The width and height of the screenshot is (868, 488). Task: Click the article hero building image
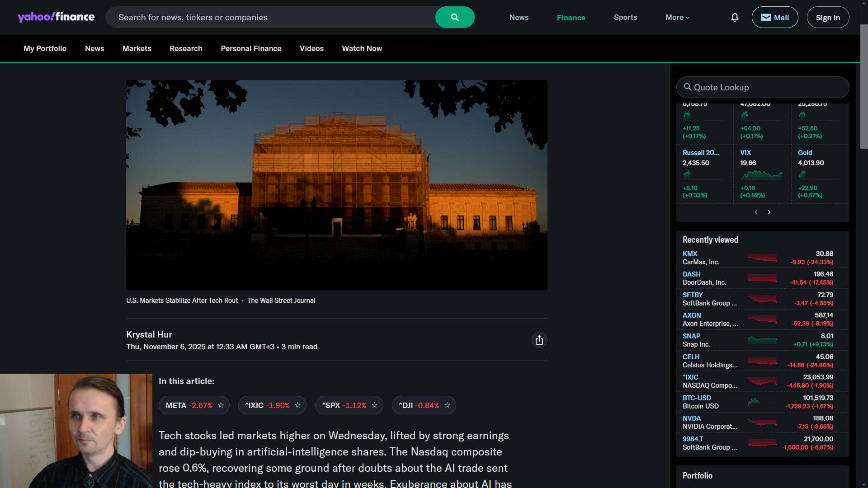point(336,185)
